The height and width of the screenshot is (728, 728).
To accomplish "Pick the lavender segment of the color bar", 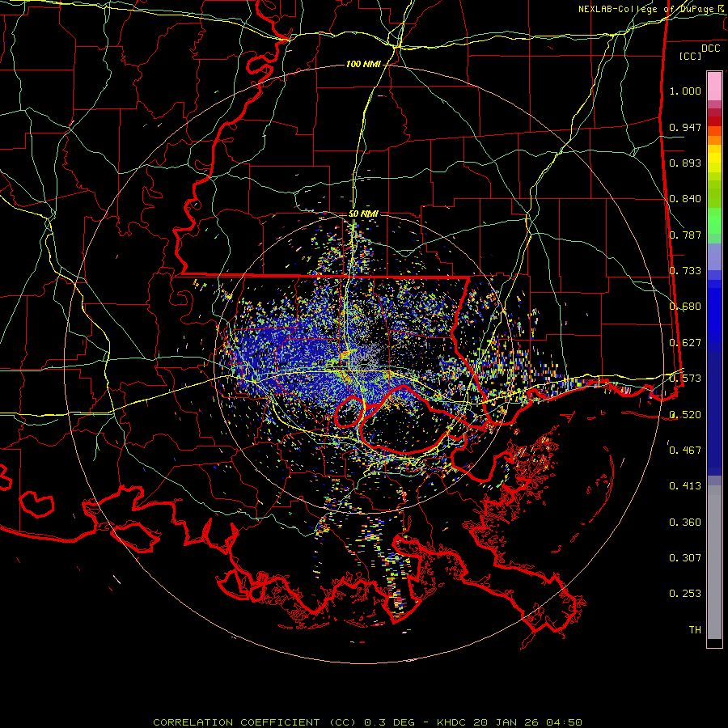I will tap(714, 257).
